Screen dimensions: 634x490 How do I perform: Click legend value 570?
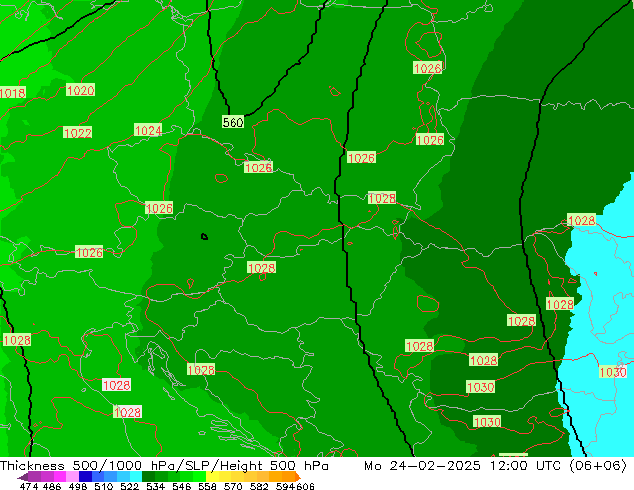233,486
